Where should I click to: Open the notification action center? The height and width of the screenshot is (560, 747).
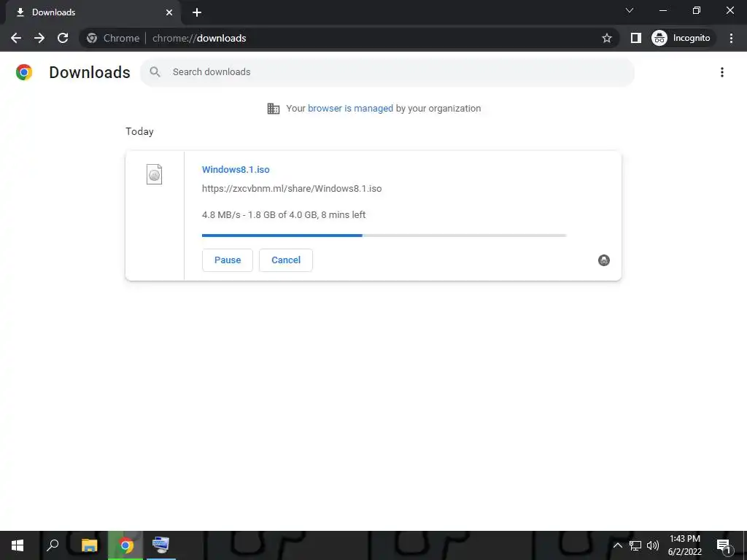pos(724,545)
